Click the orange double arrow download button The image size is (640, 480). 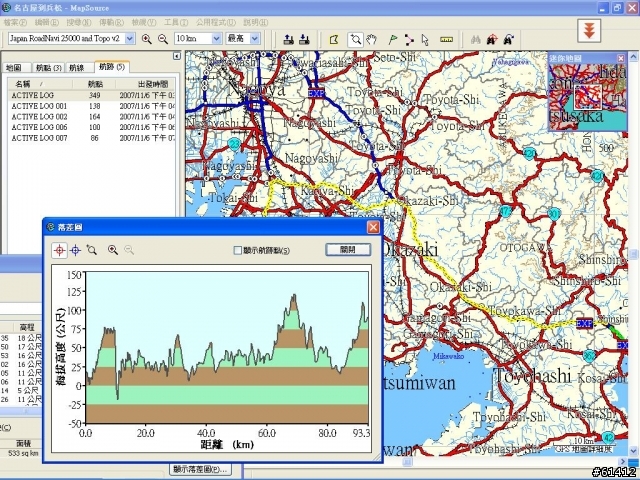click(x=589, y=31)
